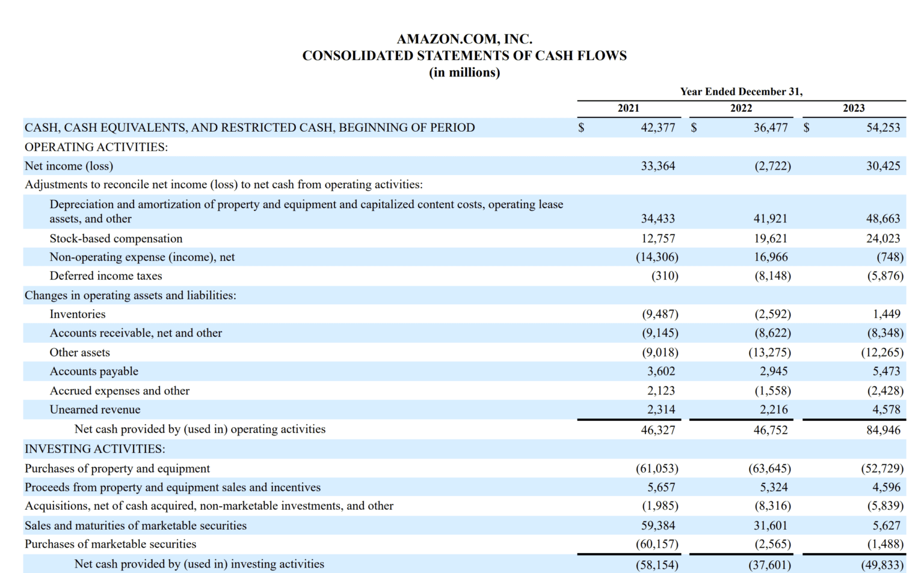Select the 2021 column header
This screenshot has width=924, height=573.
(629, 108)
